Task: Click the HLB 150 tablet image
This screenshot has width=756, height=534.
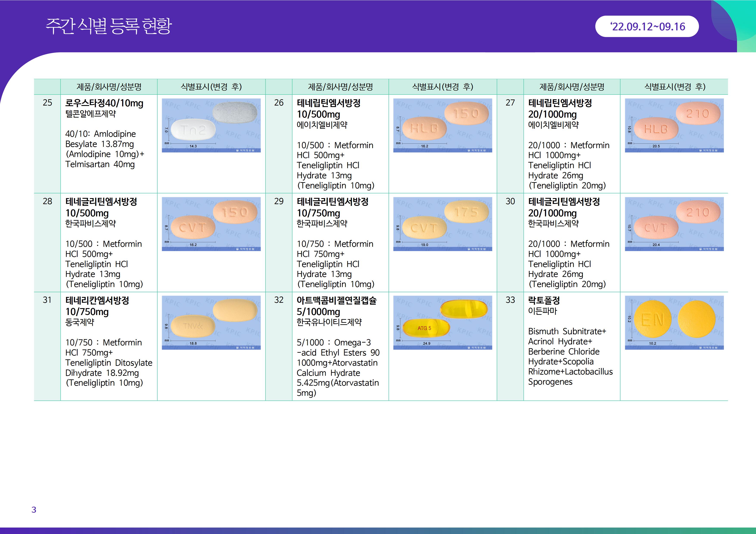Action: pyautogui.click(x=442, y=125)
